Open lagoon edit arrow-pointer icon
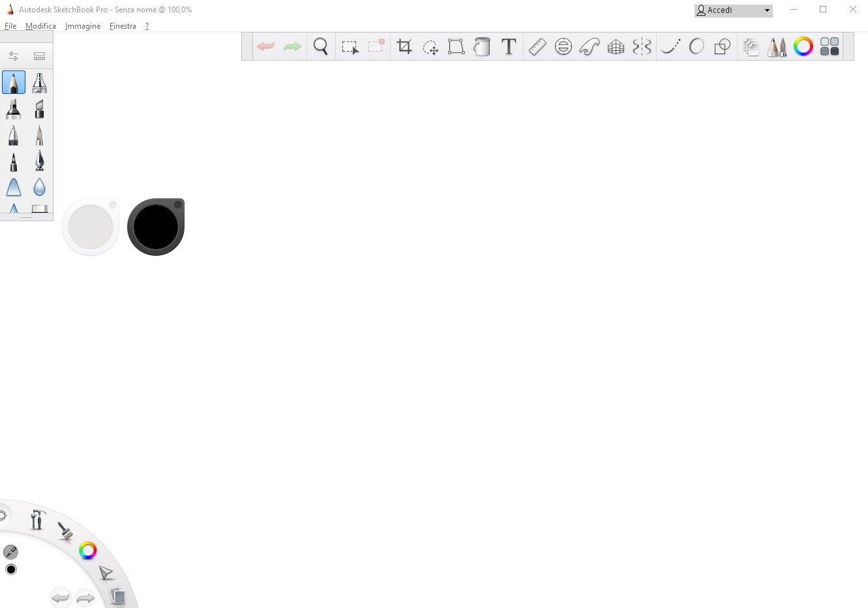868x608 pixels. coord(106,573)
